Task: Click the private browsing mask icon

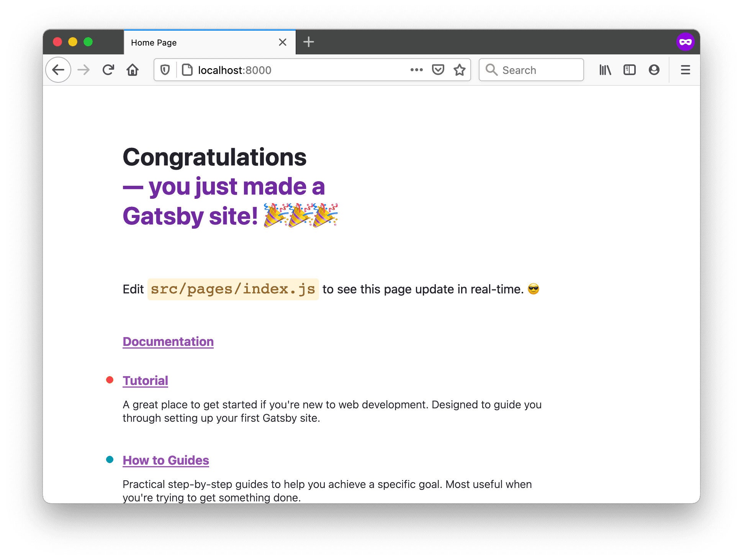Action: (685, 42)
